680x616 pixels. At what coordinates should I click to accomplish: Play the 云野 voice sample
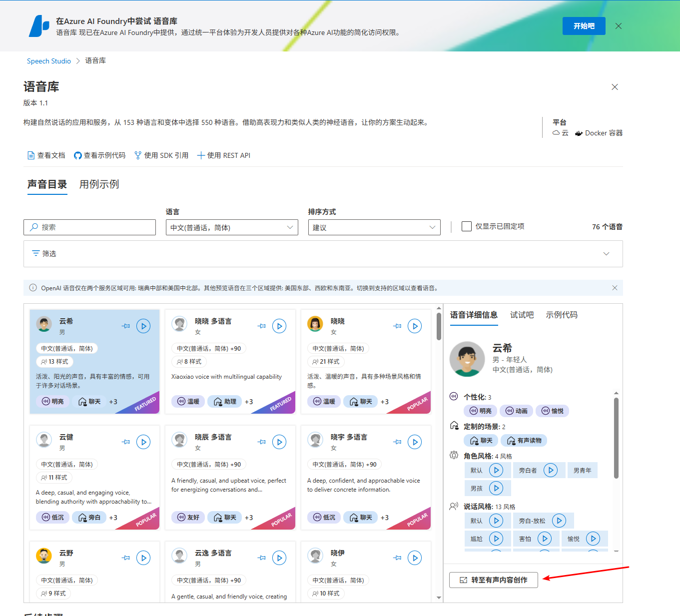click(143, 558)
